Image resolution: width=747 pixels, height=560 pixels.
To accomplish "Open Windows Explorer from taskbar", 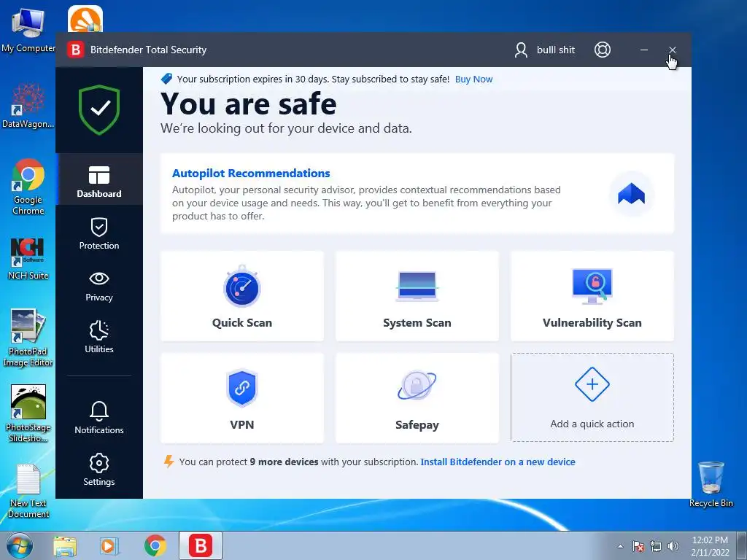I will pos(65,546).
